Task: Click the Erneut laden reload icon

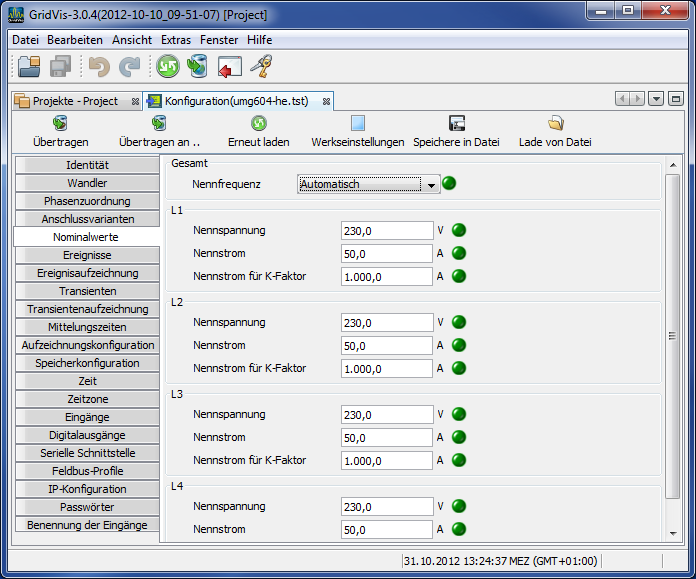Action: tap(258, 123)
